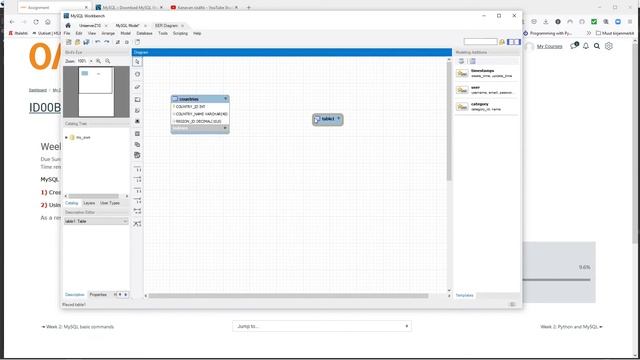Select the new layer tool

click(x=138, y=100)
